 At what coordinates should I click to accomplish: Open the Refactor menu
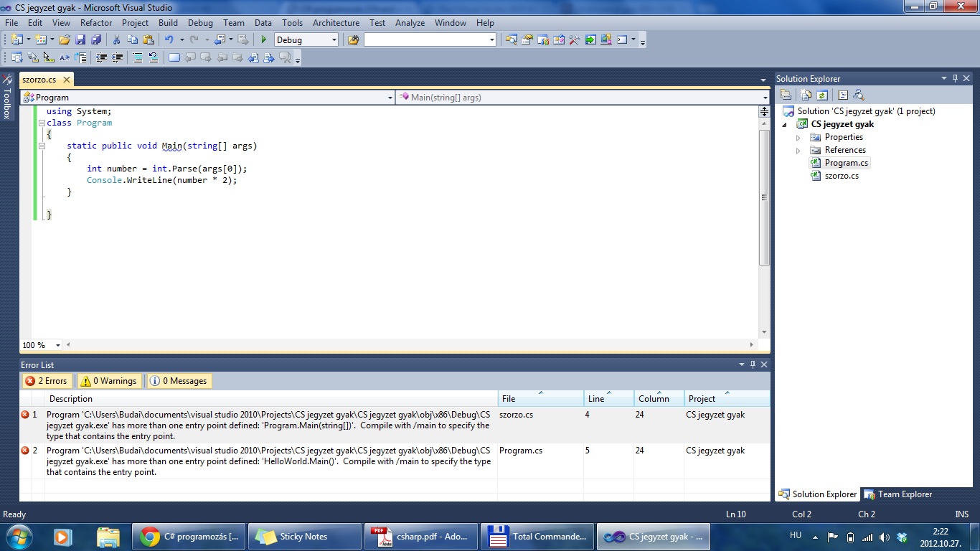(x=96, y=23)
